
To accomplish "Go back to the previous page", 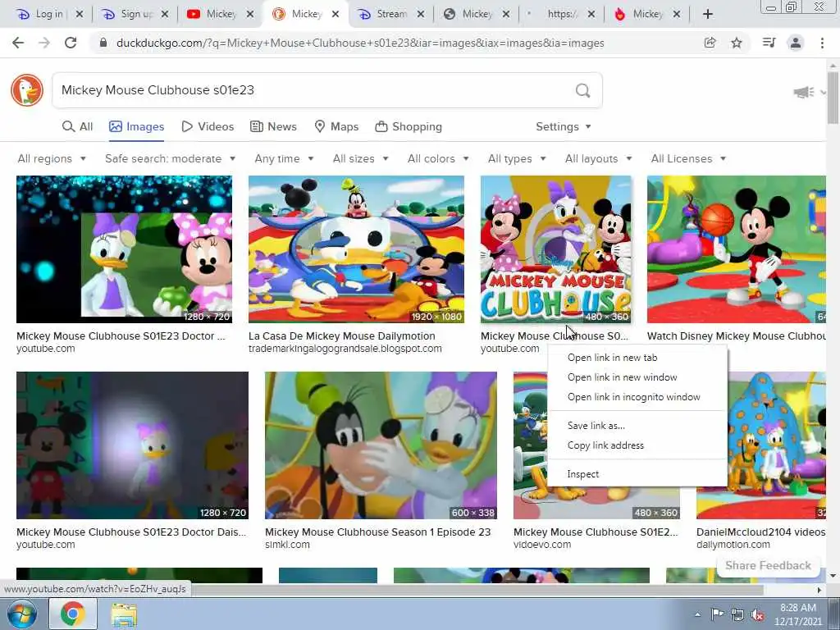I will (18, 43).
